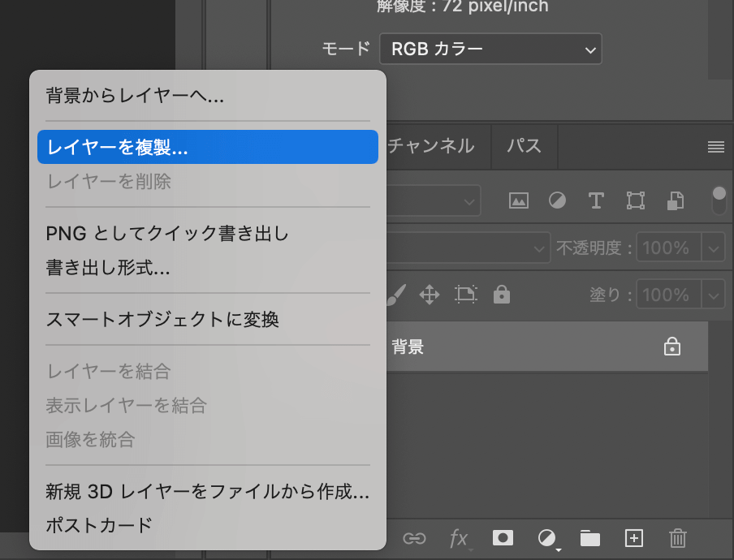The height and width of the screenshot is (560, 734).
Task: Click the 塗り 100% value field
Action: pos(668,295)
